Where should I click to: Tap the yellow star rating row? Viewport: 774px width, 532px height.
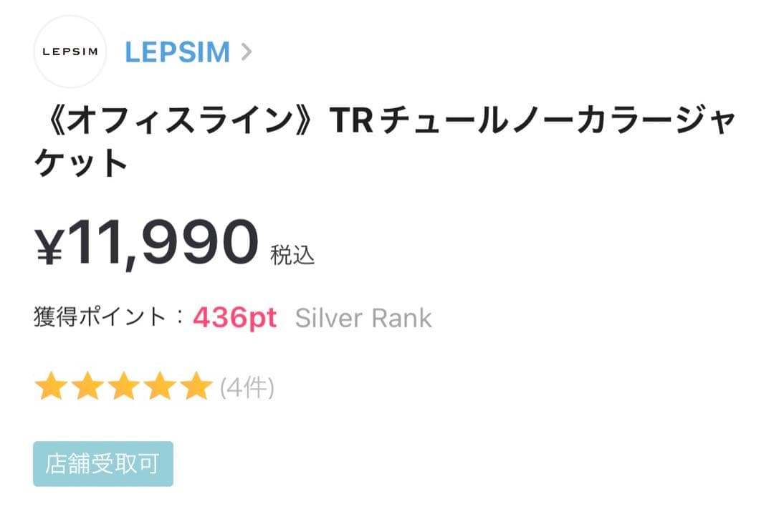coord(123,387)
